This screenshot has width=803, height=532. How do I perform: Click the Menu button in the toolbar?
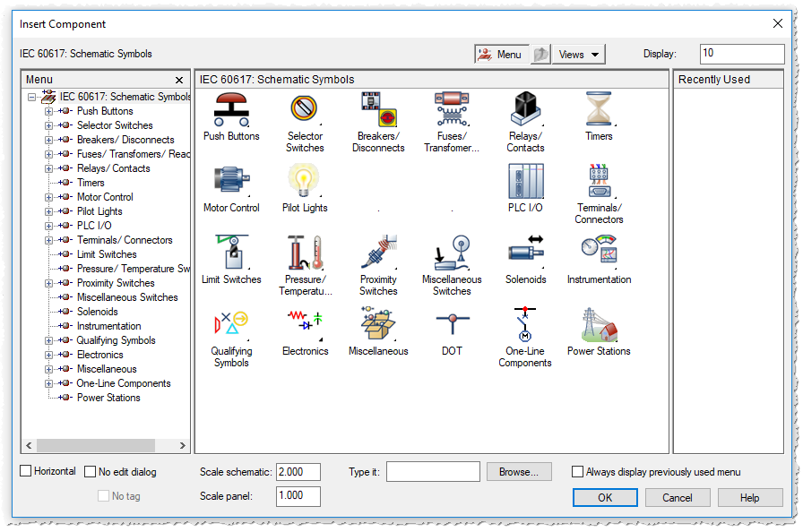tap(501, 54)
